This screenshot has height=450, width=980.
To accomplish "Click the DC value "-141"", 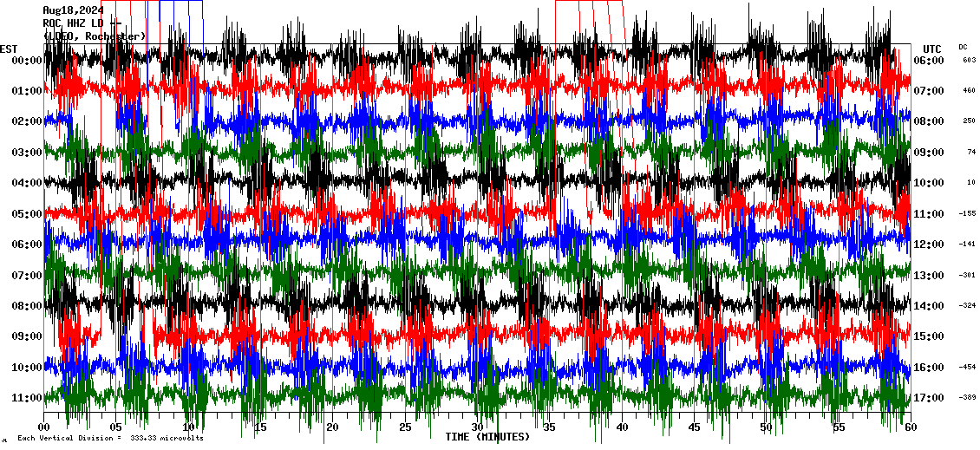I will pos(967,245).
